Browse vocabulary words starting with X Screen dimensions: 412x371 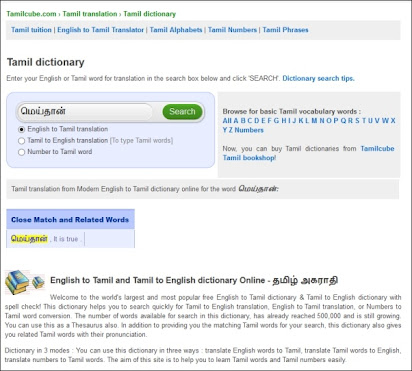click(x=393, y=121)
